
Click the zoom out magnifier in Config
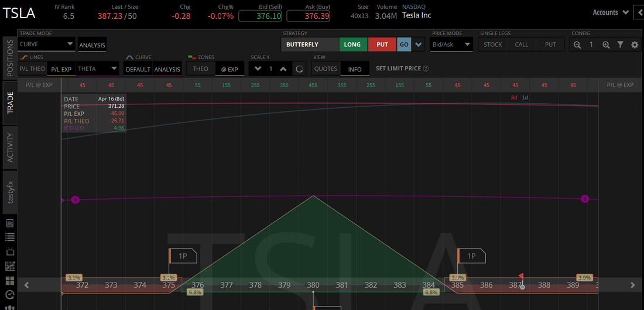[577, 45]
